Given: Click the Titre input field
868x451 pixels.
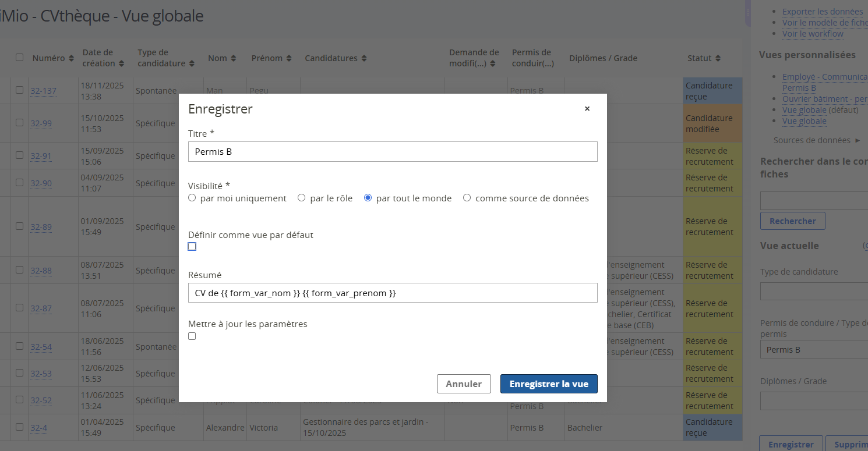Looking at the screenshot, I should (x=392, y=151).
